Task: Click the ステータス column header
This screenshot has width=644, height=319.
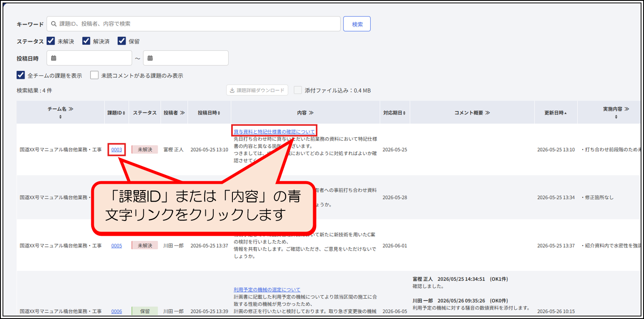Action: (x=145, y=113)
